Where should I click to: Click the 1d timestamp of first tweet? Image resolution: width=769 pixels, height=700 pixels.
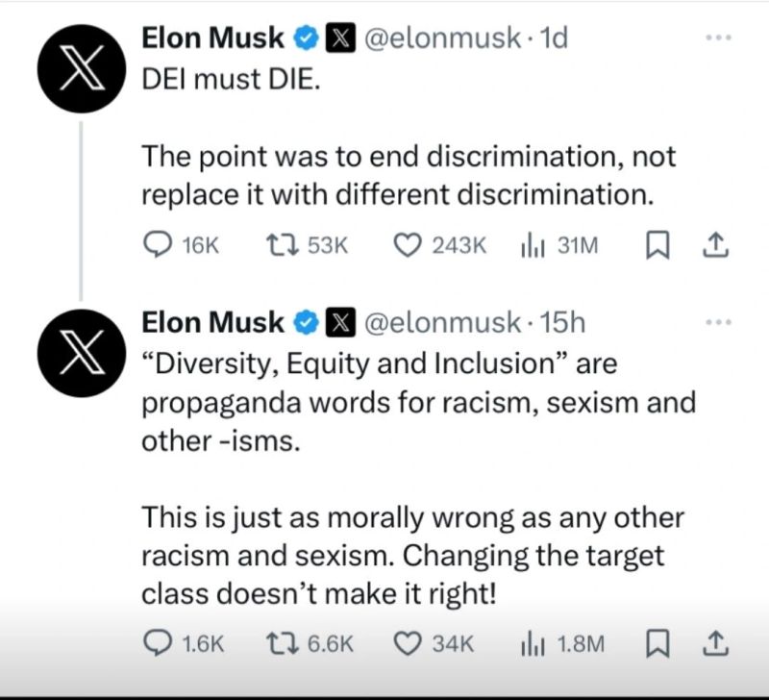[555, 37]
